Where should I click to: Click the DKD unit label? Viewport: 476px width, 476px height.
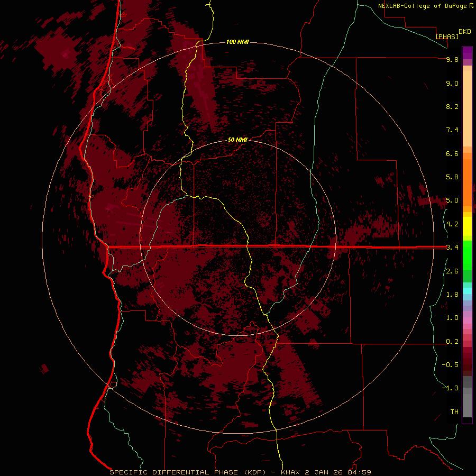[465, 32]
